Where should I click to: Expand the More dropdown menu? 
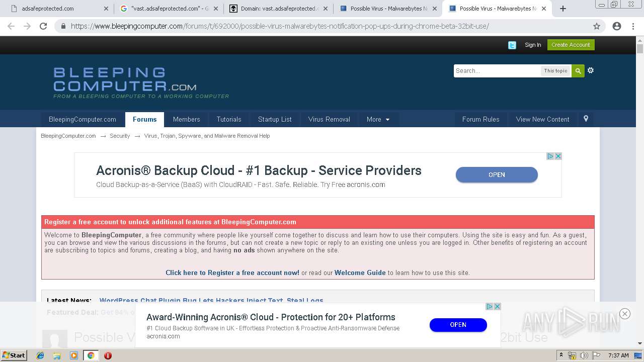point(378,119)
